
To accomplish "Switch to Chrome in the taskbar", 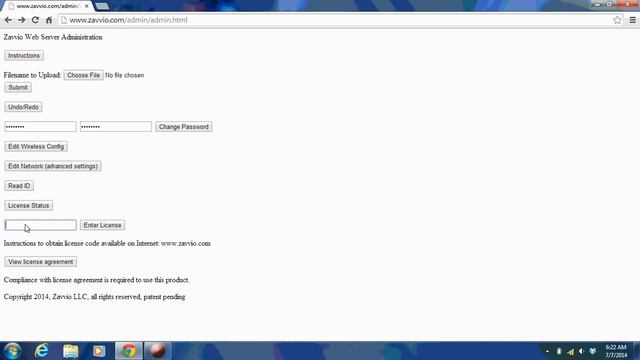I will 129,351.
